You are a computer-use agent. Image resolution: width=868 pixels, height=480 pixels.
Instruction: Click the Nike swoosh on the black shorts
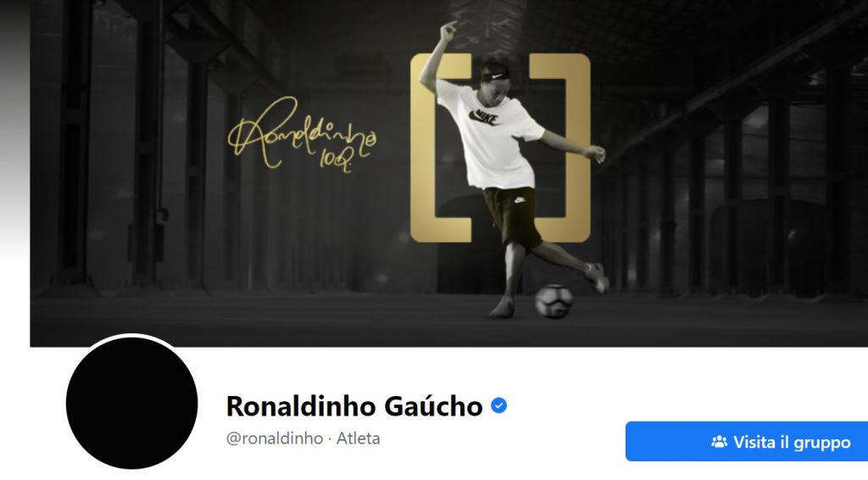click(520, 200)
